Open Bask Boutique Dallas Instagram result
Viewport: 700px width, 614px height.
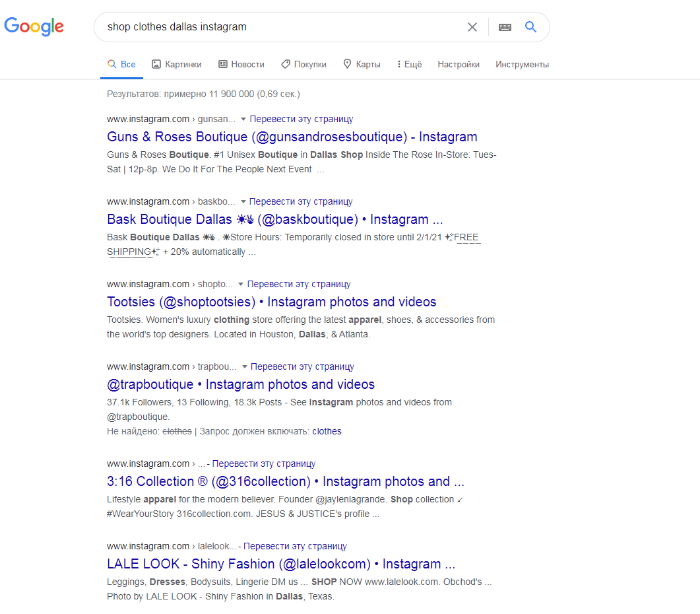coord(275,219)
